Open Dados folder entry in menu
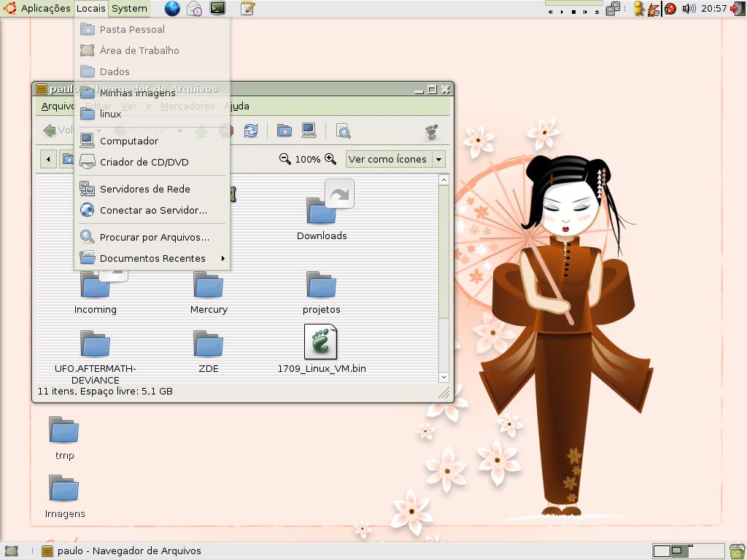747x560 pixels. (152, 71)
